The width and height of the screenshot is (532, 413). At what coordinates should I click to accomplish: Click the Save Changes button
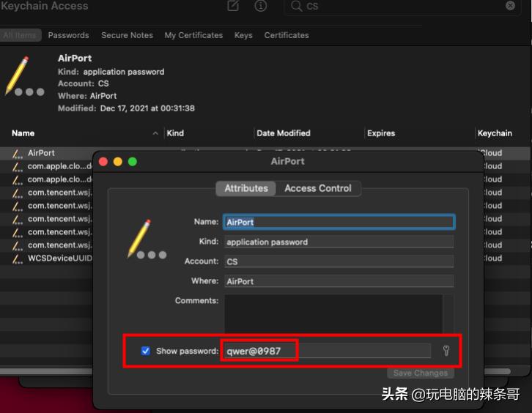(420, 373)
